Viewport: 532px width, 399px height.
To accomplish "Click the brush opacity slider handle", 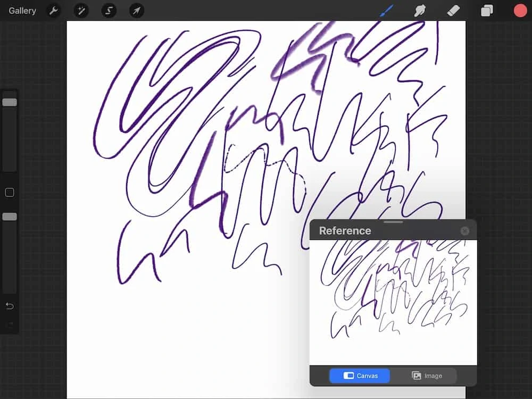I will pyautogui.click(x=10, y=217).
